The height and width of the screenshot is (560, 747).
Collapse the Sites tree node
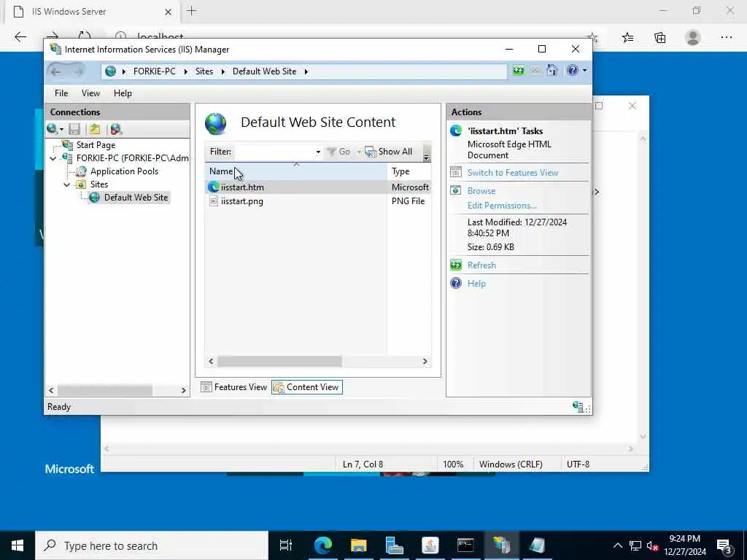coord(67,184)
